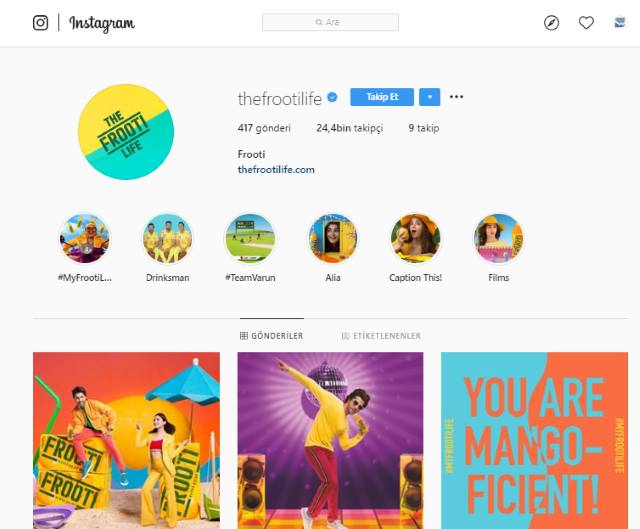Open your profile avatar icon
This screenshot has height=529, width=640.
(x=620, y=22)
